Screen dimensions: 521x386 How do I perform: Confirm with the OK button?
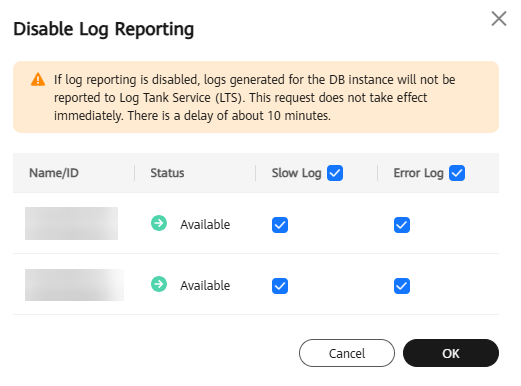pyautogui.click(x=451, y=353)
